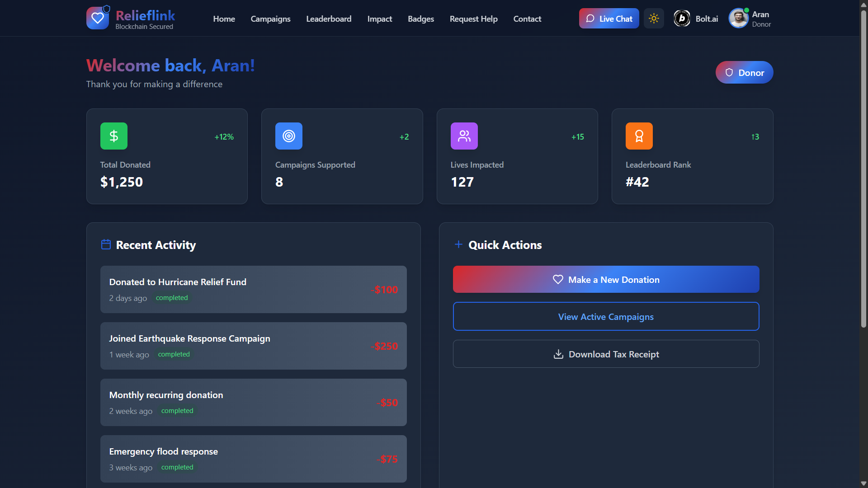The height and width of the screenshot is (488, 868).
Task: Click the green dollar Total Donated icon
Action: [114, 136]
